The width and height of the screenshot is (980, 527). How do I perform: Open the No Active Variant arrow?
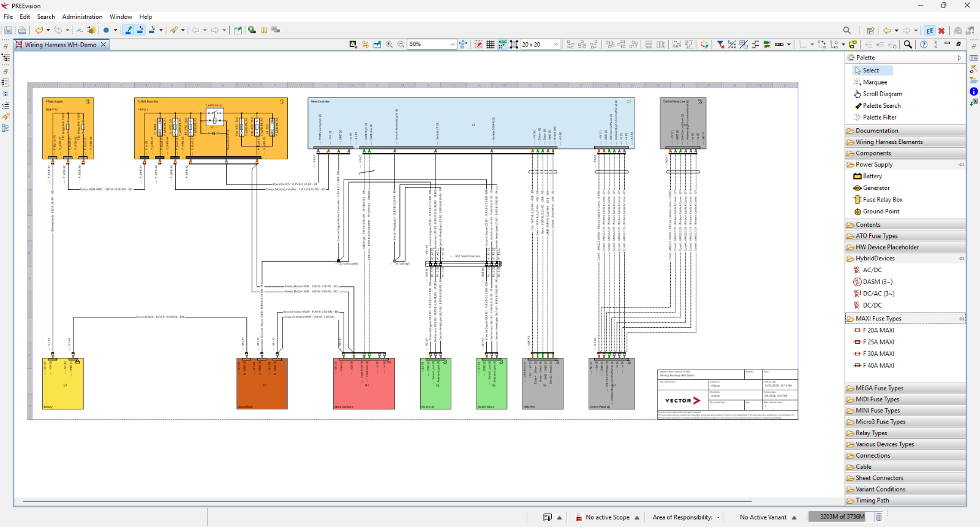pyautogui.click(x=794, y=517)
